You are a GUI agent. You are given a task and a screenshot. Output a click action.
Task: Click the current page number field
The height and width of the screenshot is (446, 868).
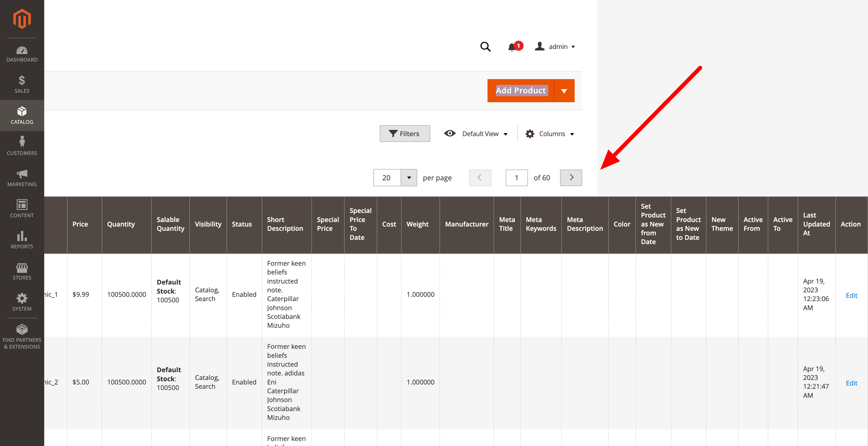517,178
